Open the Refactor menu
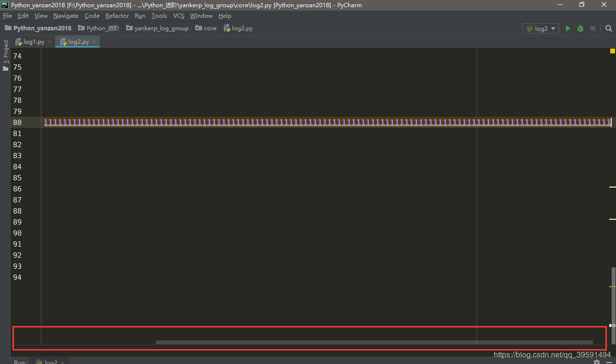This screenshot has width=616, height=364. pyautogui.click(x=117, y=16)
